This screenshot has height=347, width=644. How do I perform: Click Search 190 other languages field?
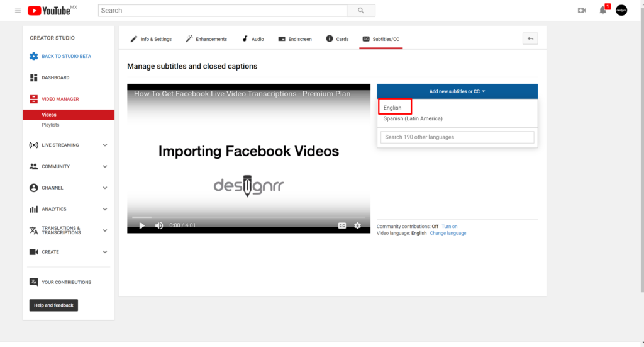(457, 137)
